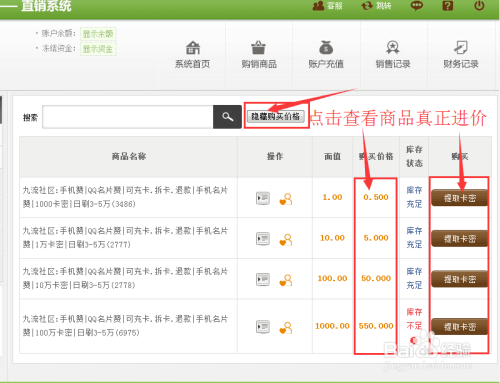
Task: Click purchase price 50.000
Action: [x=376, y=278]
